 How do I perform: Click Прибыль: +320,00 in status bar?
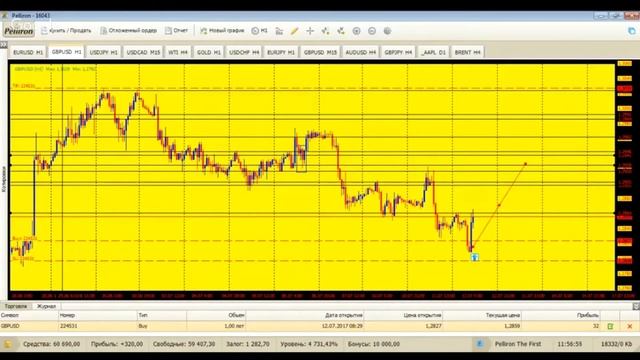(117, 344)
